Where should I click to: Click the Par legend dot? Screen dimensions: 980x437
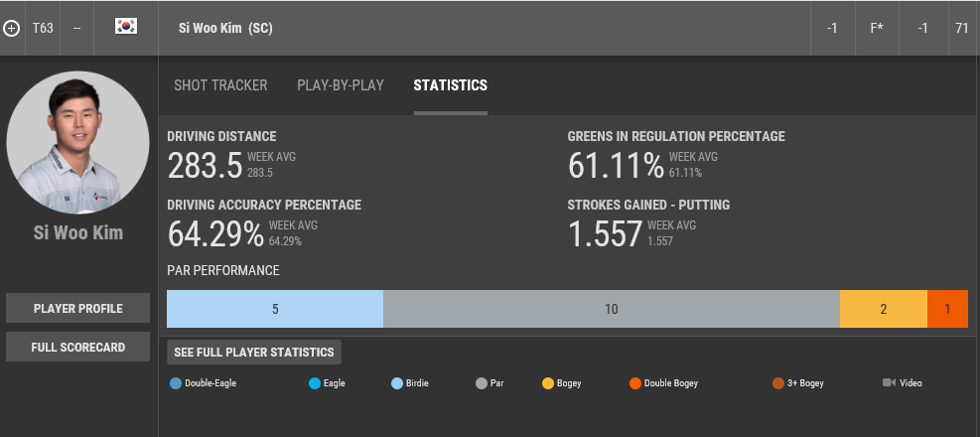point(482,382)
